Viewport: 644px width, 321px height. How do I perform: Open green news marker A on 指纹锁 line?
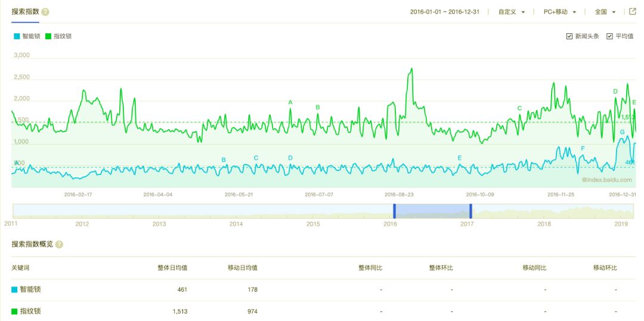point(290,102)
